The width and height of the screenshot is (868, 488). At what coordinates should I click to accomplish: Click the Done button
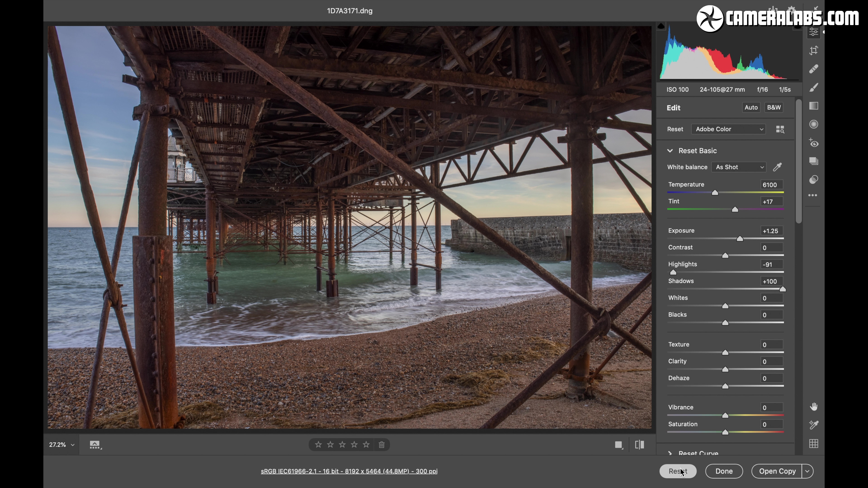click(724, 471)
